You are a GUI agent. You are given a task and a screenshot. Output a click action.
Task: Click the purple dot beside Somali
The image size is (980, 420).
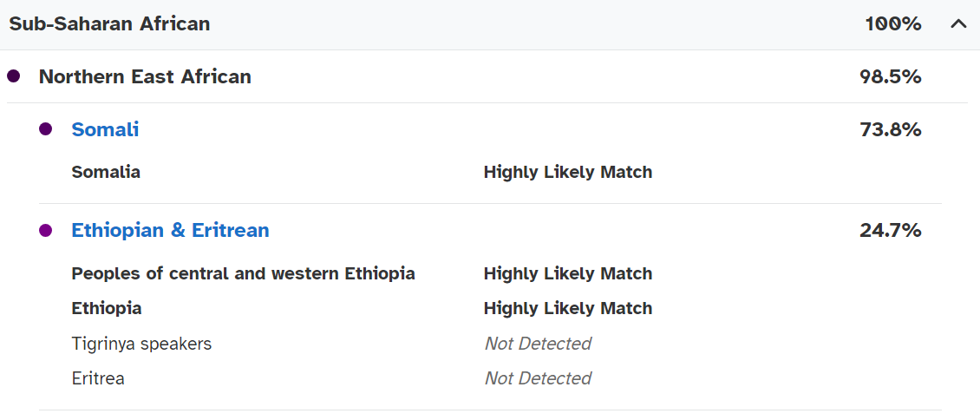[x=46, y=129]
